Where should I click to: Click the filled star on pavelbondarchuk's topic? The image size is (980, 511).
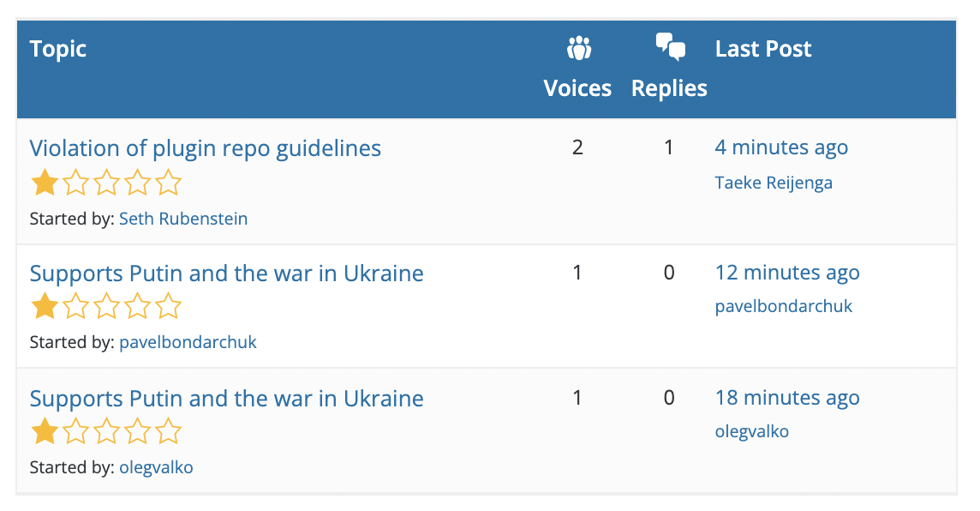pos(44,306)
